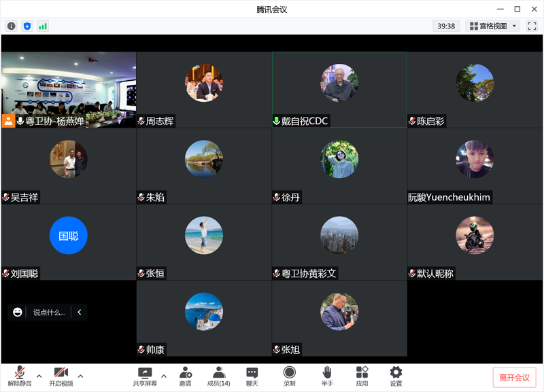
Task: Expand video options arrow beside 开启视频
Action: (80, 376)
